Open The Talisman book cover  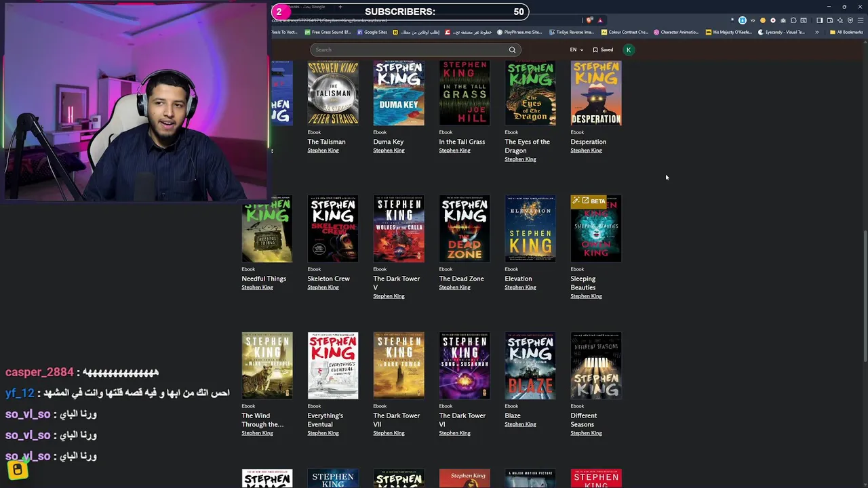tap(333, 93)
